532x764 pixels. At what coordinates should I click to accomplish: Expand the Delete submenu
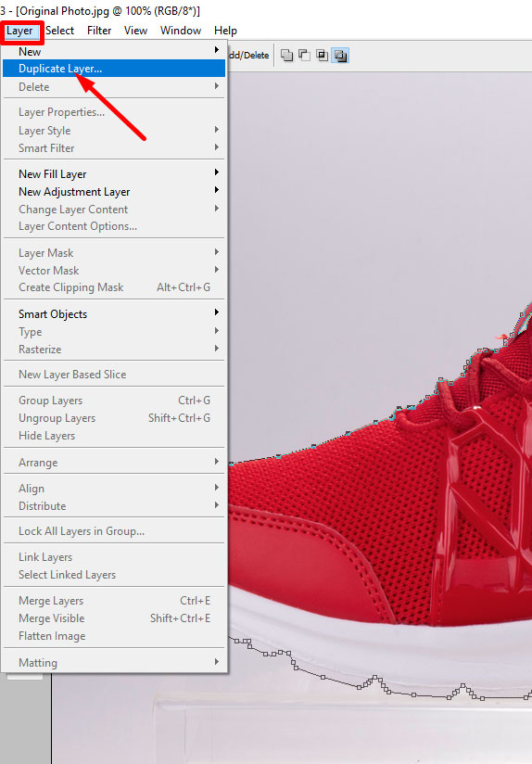(x=114, y=87)
